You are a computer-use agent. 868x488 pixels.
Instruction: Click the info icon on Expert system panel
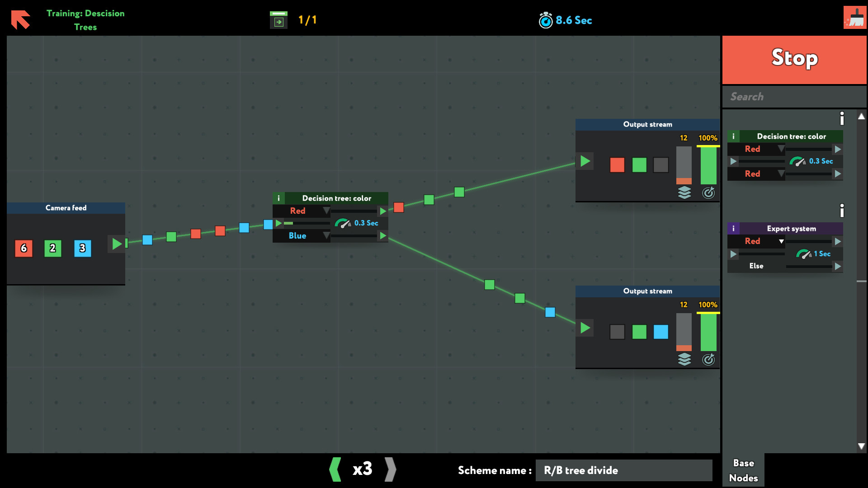(734, 228)
